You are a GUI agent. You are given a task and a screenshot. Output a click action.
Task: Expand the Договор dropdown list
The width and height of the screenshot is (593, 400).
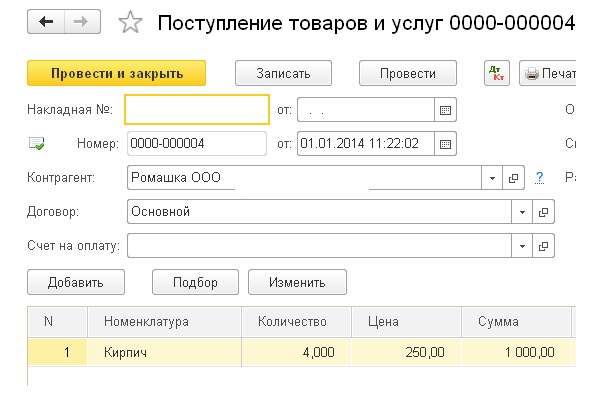coord(522,212)
